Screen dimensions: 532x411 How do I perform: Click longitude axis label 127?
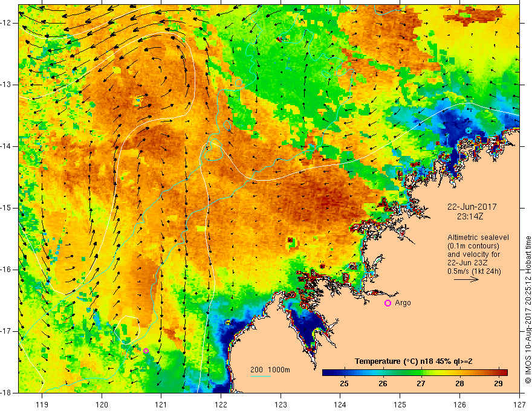coord(519,404)
